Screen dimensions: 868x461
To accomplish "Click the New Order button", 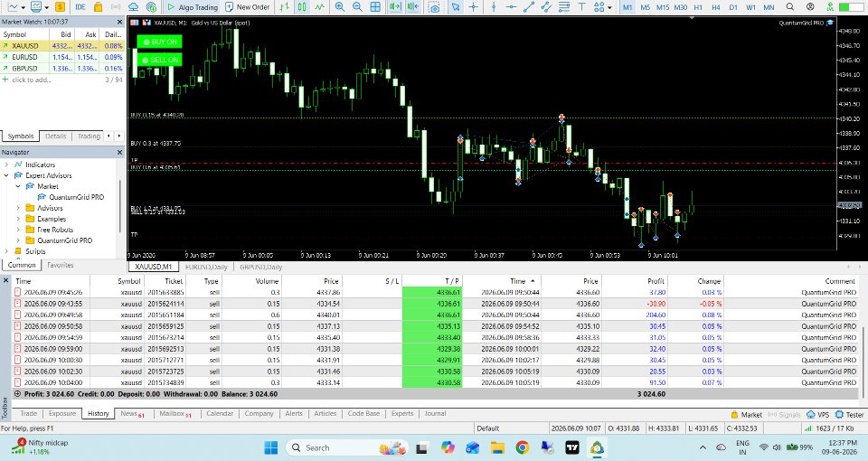I will pyautogui.click(x=248, y=7).
